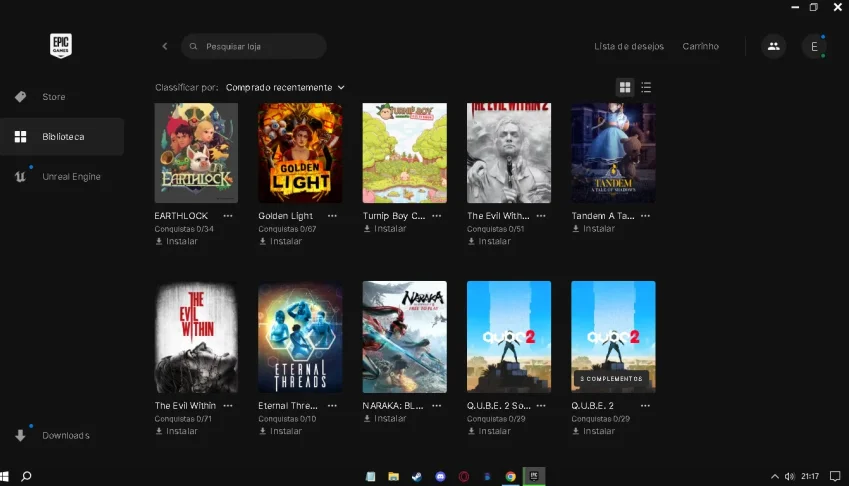Image resolution: width=849 pixels, height=486 pixels.
Task: Open the account profile E avatar
Action: pos(814,47)
